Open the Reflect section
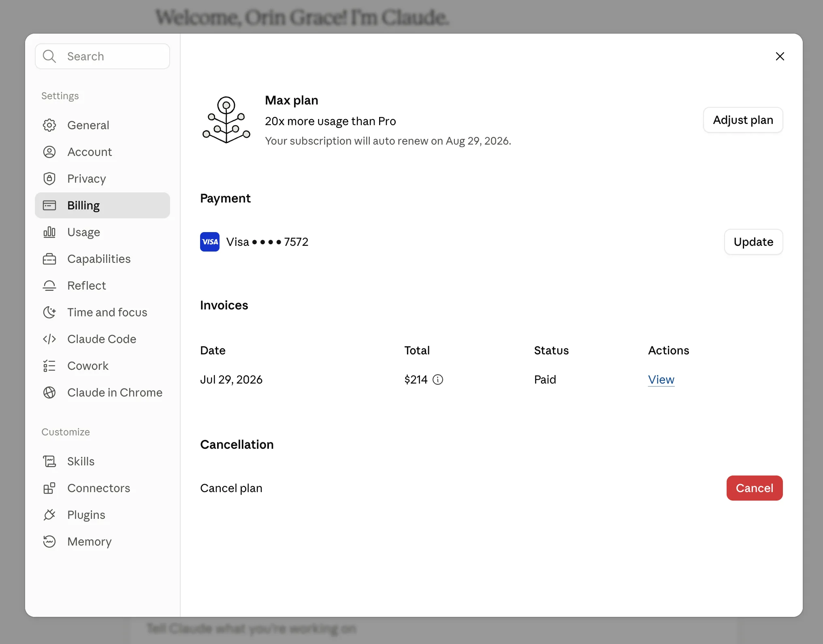The image size is (823, 644). (x=102, y=286)
